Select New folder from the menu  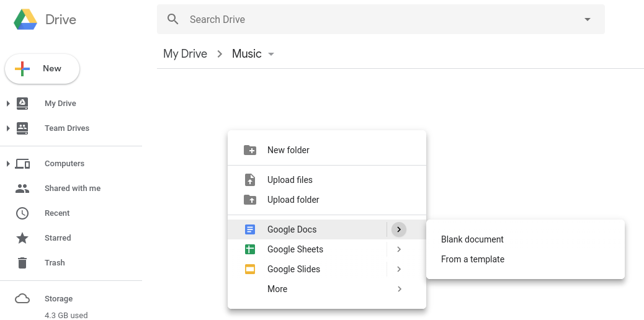(x=327, y=150)
